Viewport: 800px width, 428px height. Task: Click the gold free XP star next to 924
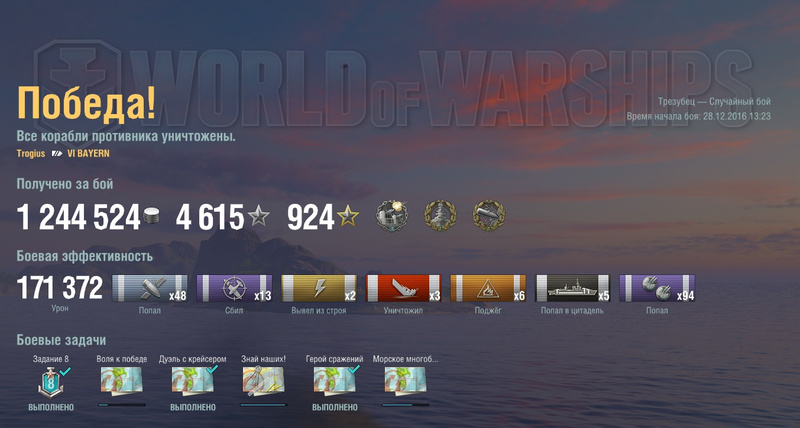348,216
